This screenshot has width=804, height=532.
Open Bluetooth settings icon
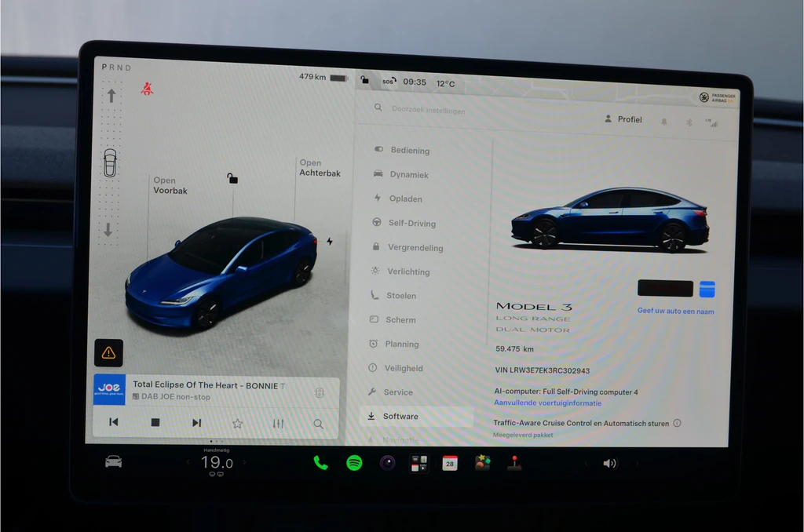pyautogui.click(x=689, y=122)
